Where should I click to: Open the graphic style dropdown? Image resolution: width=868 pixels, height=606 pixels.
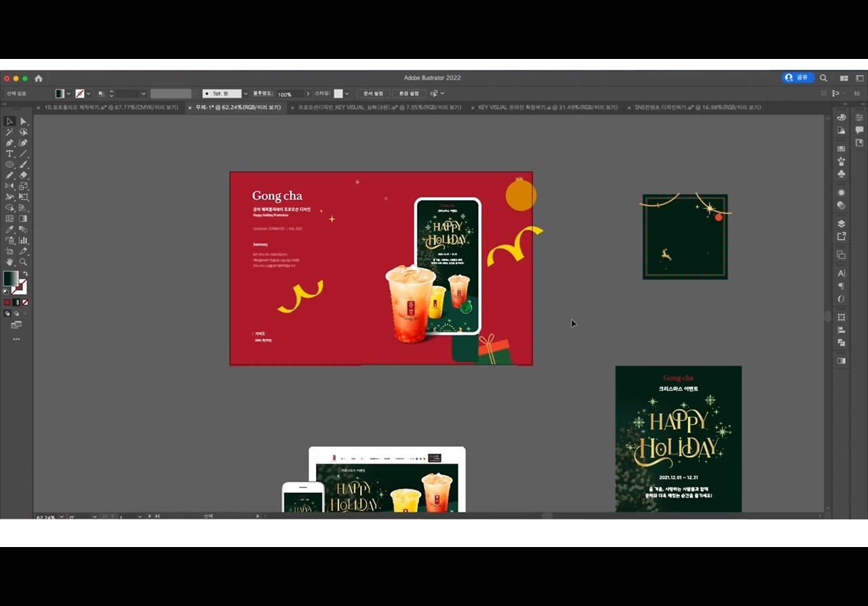click(347, 94)
